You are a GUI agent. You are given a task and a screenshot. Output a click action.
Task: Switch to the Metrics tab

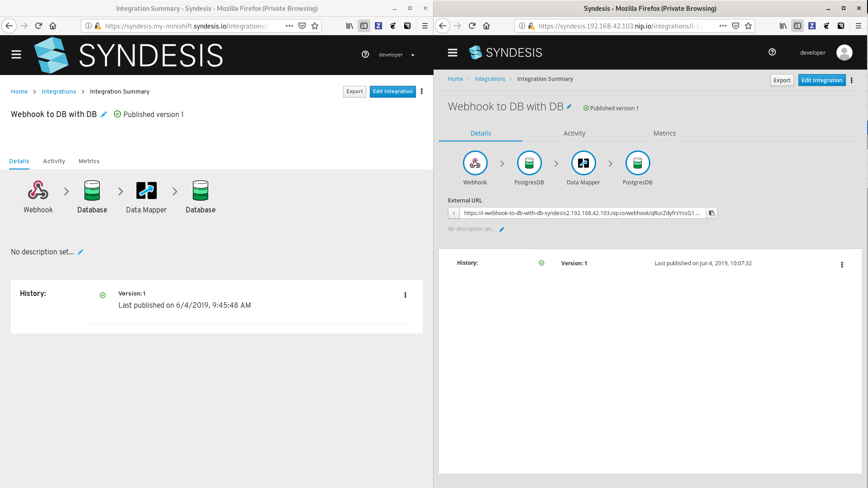(664, 133)
